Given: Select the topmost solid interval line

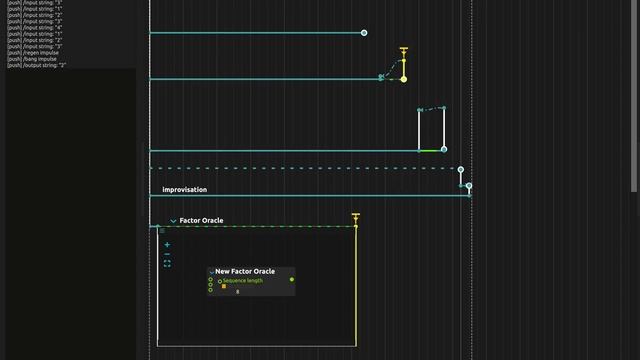Looking at the screenshot, I should pyautogui.click(x=256, y=33).
